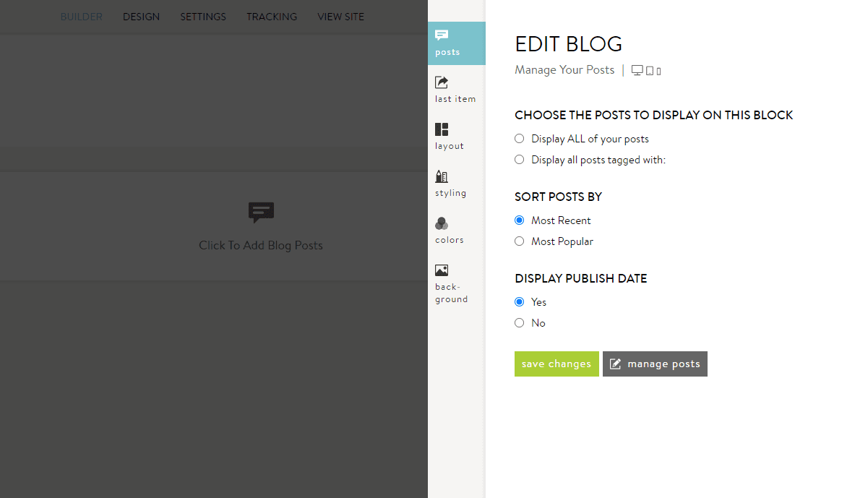Viewport: 868px width, 498px height.
Task: Open the layout options from the sidebar
Action: click(448, 136)
